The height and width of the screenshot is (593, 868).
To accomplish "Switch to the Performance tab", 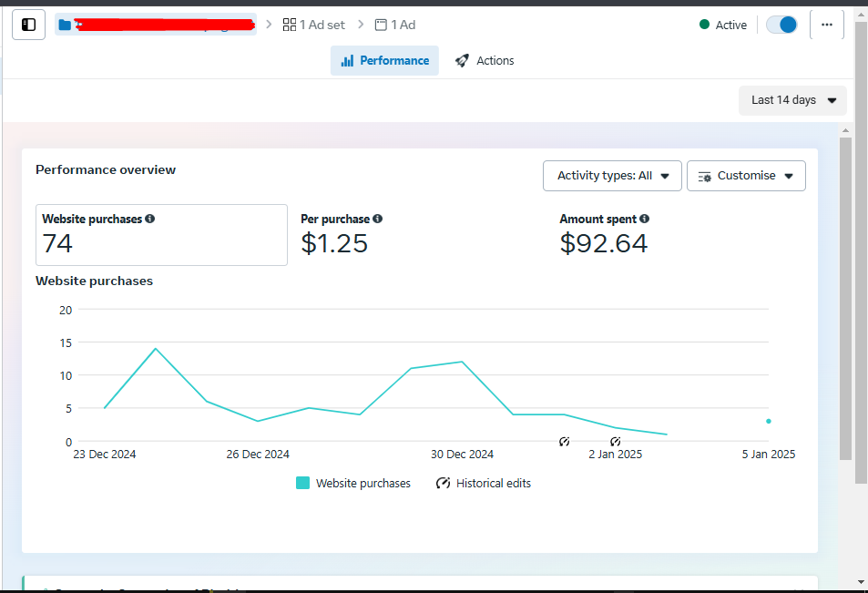I will pyautogui.click(x=384, y=61).
